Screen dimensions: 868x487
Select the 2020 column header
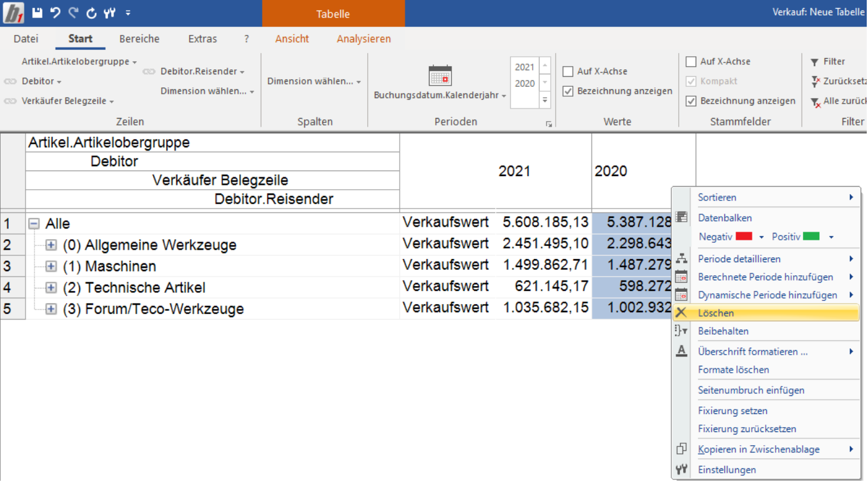click(x=643, y=171)
